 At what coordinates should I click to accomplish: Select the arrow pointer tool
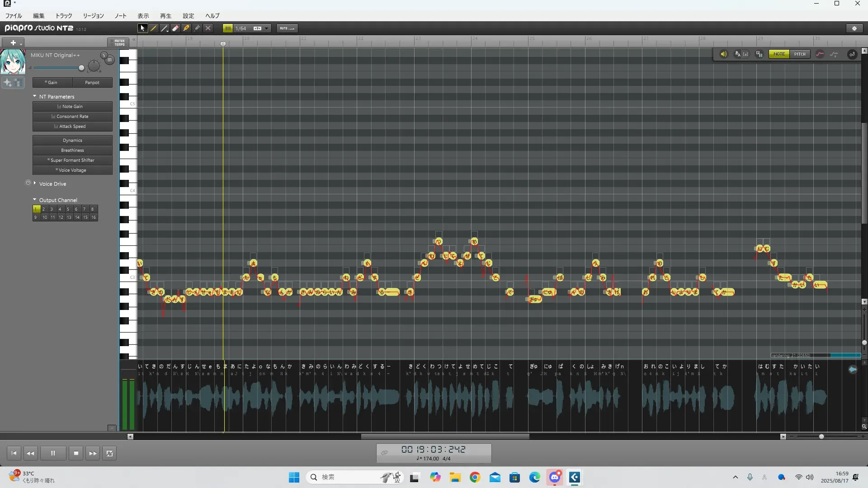(142, 28)
